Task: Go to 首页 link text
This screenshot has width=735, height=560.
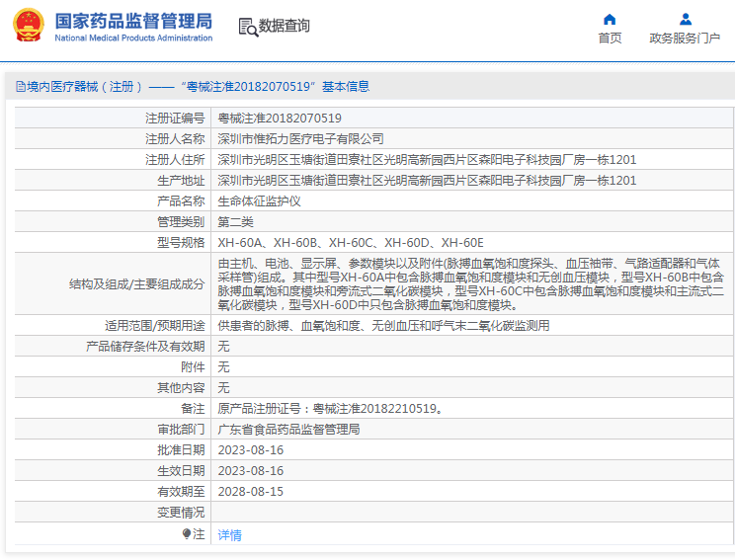Action: (610, 38)
